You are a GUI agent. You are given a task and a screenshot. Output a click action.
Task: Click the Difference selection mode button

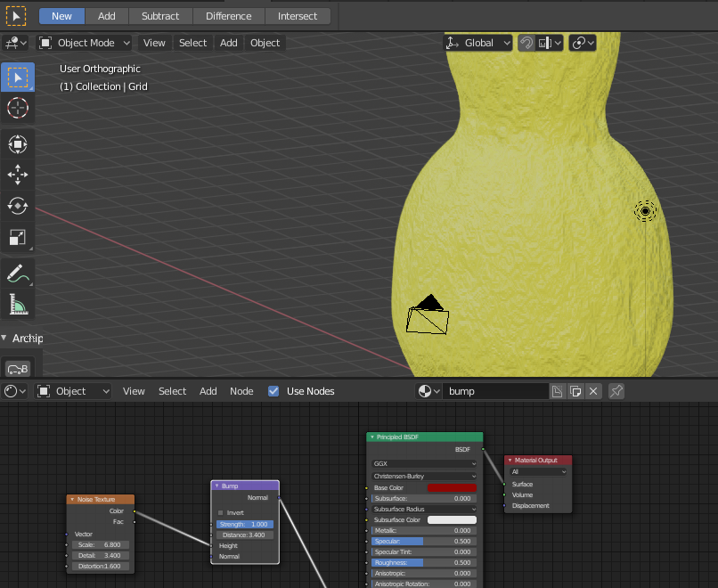tap(229, 16)
